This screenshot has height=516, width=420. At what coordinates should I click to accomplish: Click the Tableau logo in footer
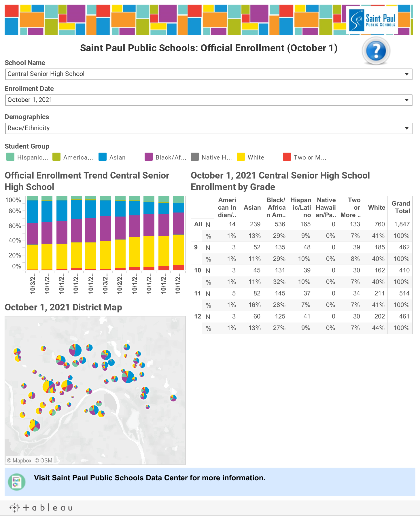41,507
